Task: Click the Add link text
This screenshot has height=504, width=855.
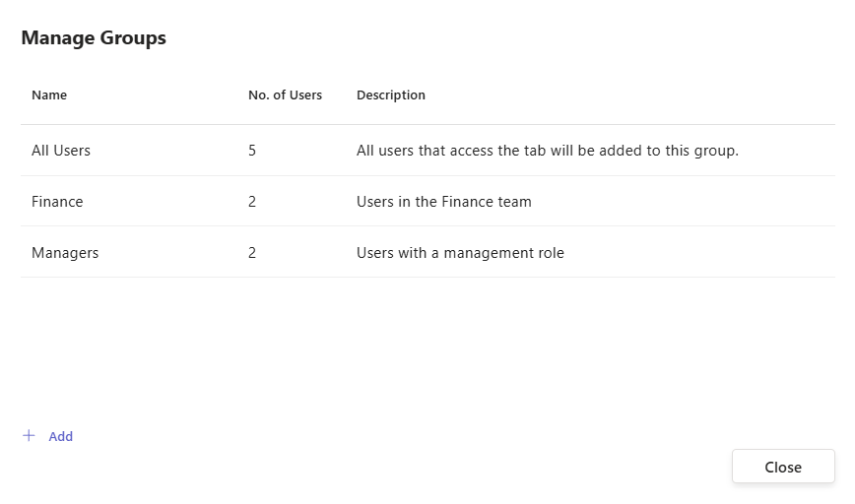Action: click(x=61, y=437)
